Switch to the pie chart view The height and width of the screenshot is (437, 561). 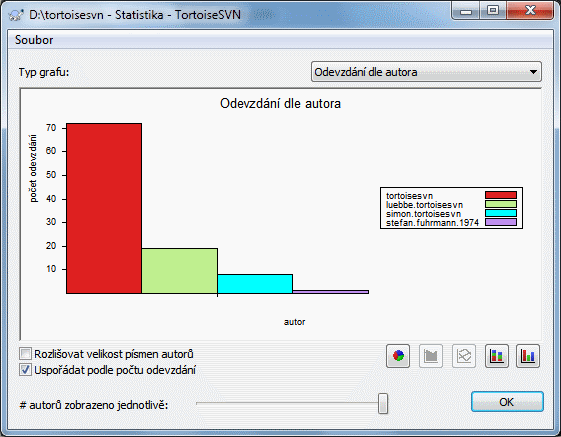pos(398,356)
